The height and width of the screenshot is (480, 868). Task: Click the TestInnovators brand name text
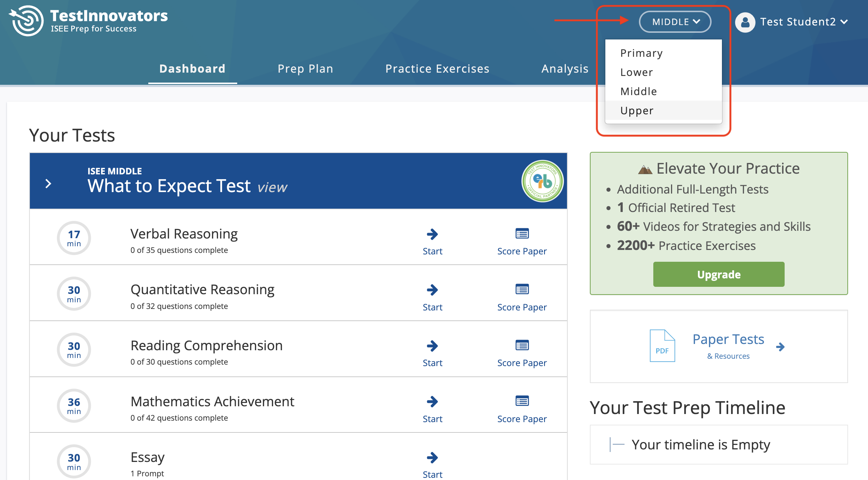pos(109,16)
